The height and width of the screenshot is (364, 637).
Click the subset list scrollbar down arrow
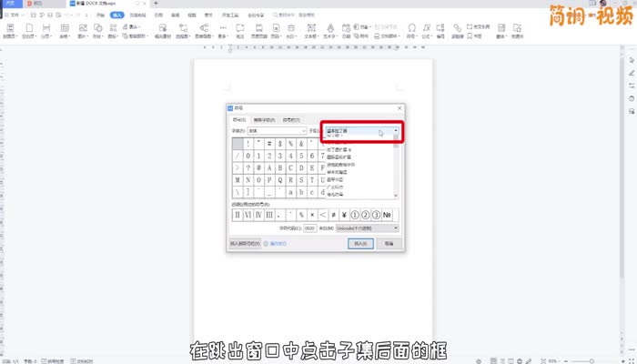tap(396, 196)
